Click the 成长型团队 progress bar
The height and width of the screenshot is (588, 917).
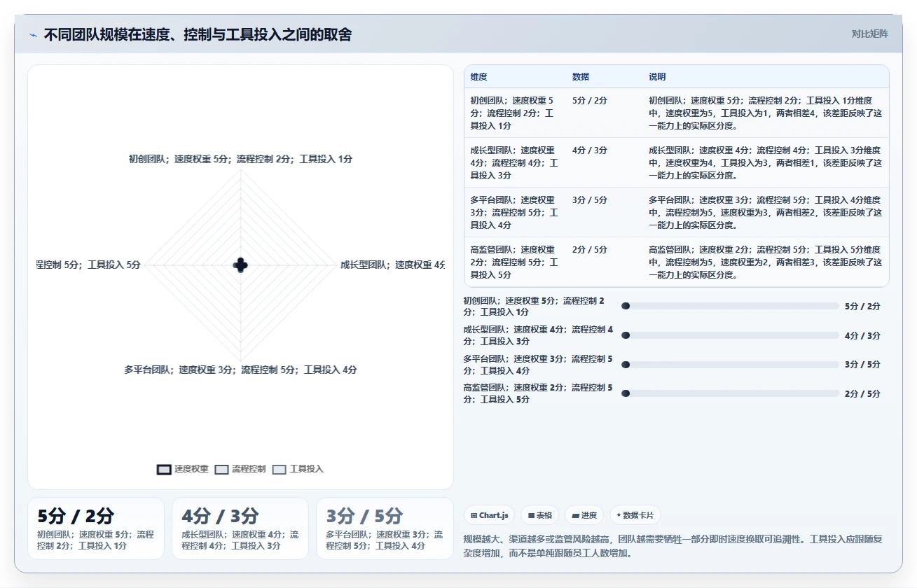730,335
